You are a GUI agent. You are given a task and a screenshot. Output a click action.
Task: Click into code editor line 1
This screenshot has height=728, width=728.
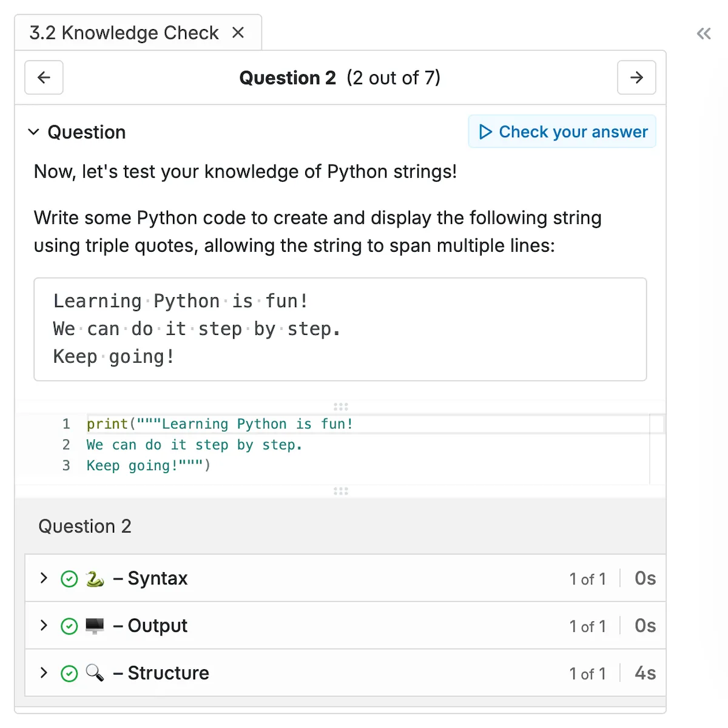pyautogui.click(x=364, y=424)
